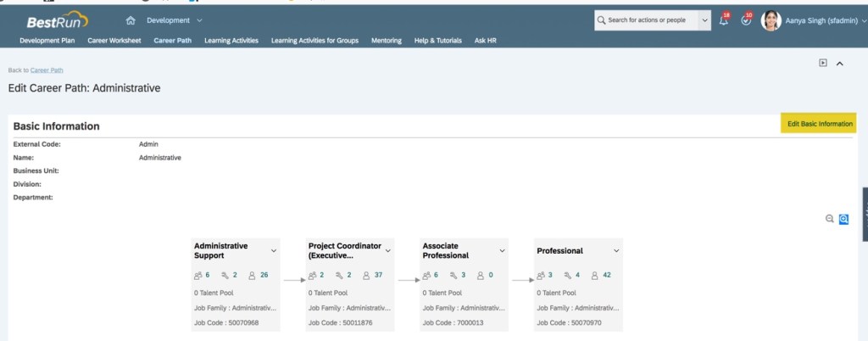Click the play icon below the header
Image resolution: width=868 pixels, height=341 pixels.
[x=822, y=63]
